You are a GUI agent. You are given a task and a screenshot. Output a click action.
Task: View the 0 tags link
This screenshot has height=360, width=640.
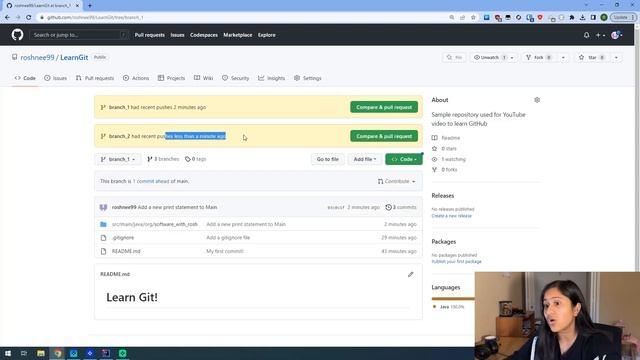pyautogui.click(x=196, y=159)
